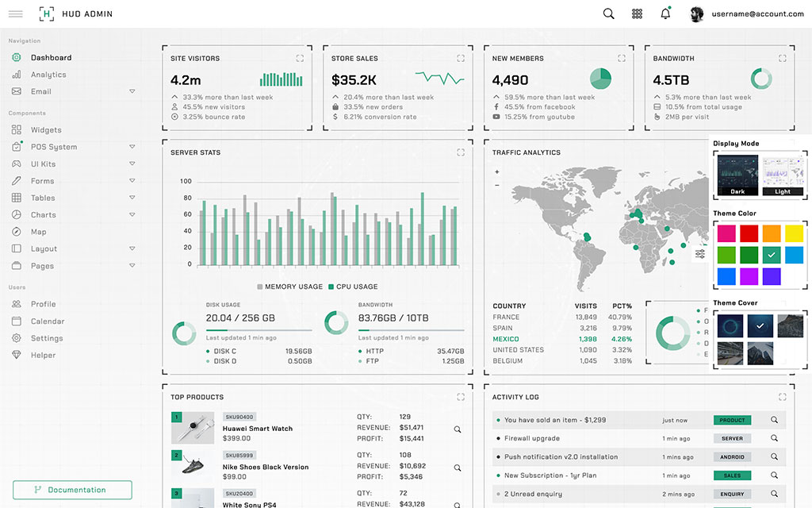Choose the pink theme color swatch
The width and height of the screenshot is (812, 508).
pyautogui.click(x=726, y=233)
